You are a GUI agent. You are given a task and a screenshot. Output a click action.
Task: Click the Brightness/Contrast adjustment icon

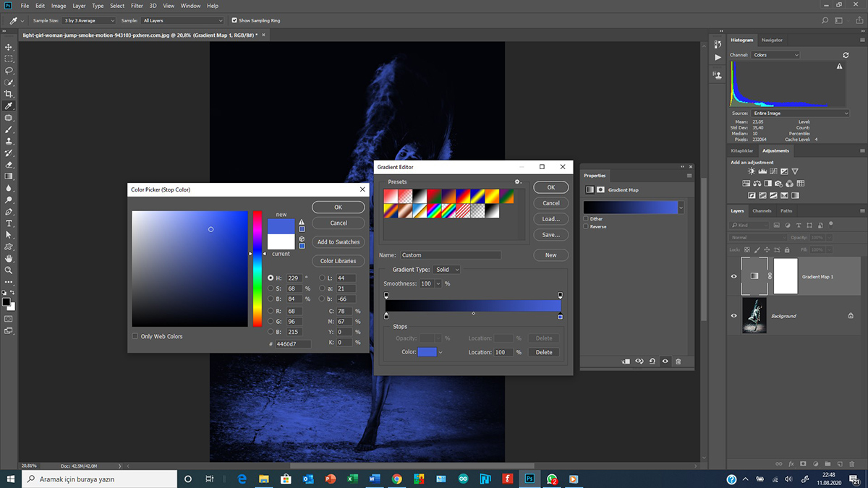[752, 171]
